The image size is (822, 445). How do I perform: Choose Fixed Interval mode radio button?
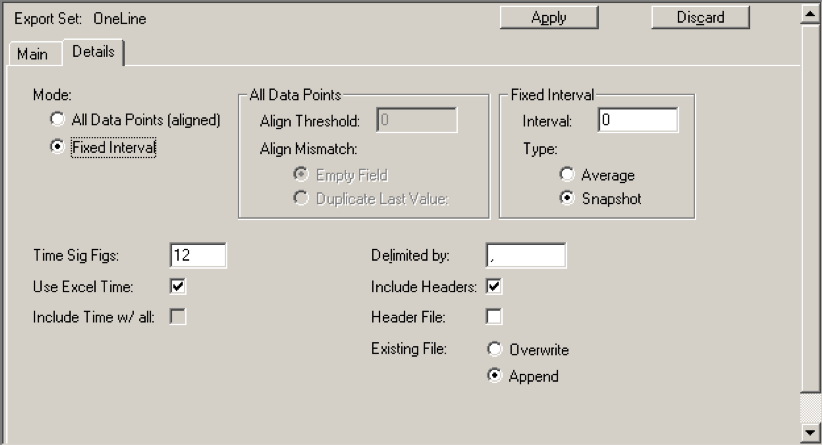click(59, 147)
